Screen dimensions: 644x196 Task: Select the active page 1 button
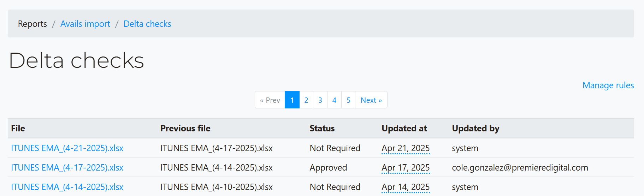[292, 100]
